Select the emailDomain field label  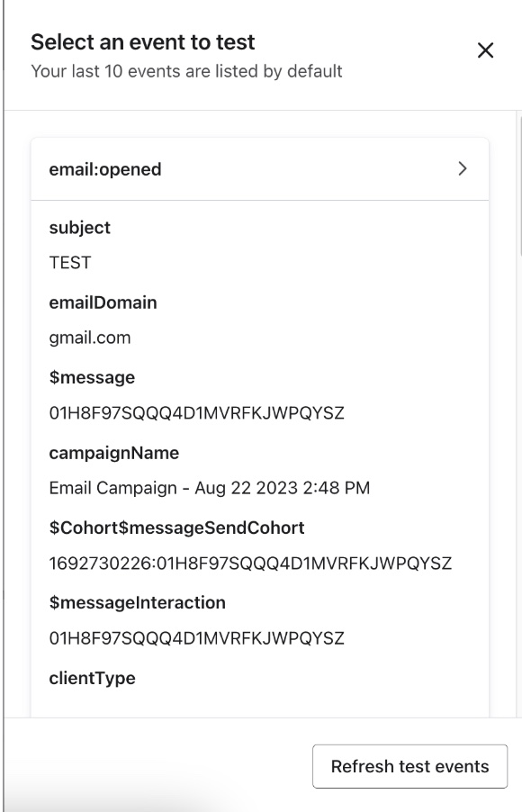[x=101, y=302]
